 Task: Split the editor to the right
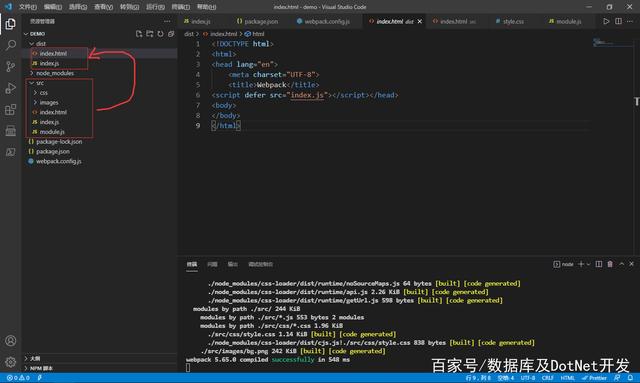coord(618,21)
